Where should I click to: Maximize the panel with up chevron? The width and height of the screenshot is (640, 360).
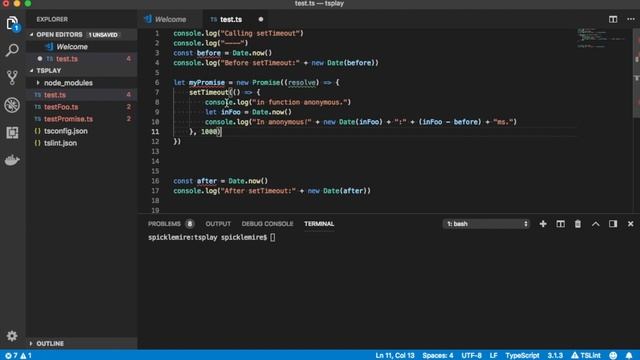(x=596, y=224)
